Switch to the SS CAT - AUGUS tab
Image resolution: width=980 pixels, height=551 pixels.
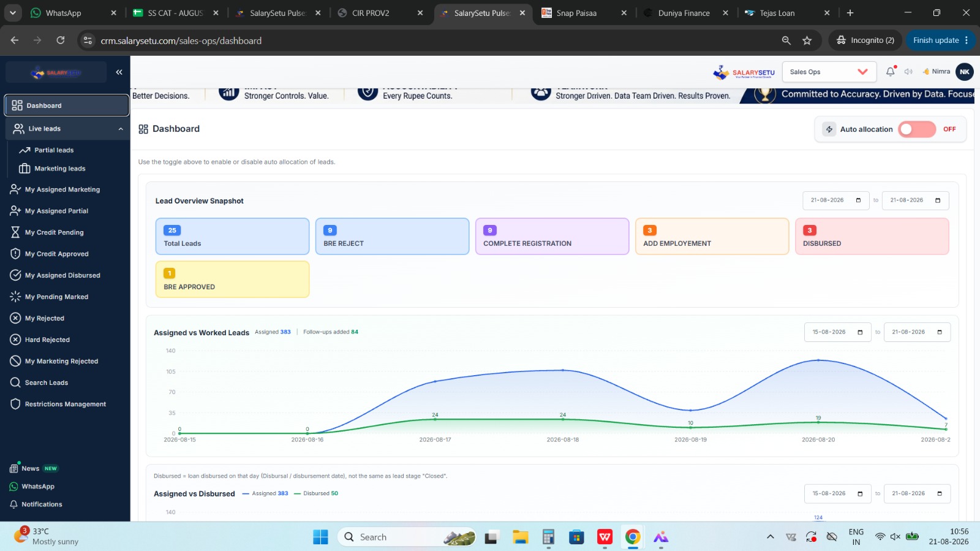click(x=176, y=13)
